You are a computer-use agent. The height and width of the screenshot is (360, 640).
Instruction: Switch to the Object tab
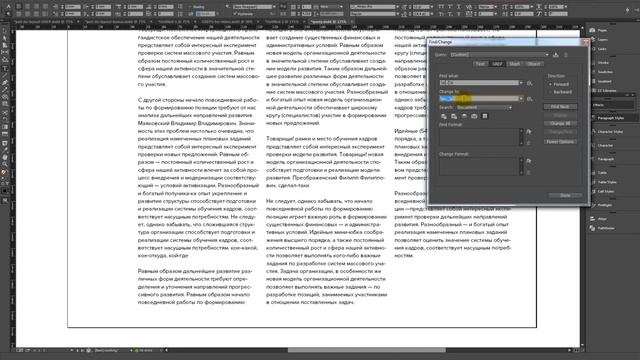[x=533, y=64]
